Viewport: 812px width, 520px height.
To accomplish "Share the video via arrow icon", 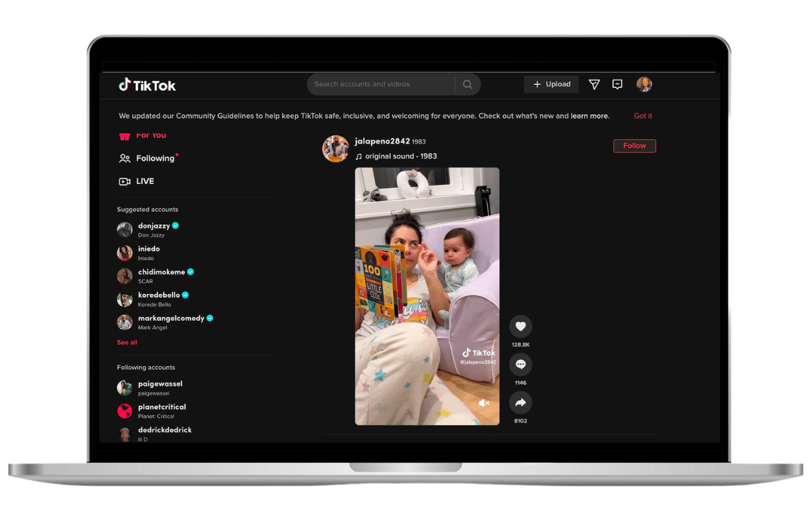I will point(520,402).
